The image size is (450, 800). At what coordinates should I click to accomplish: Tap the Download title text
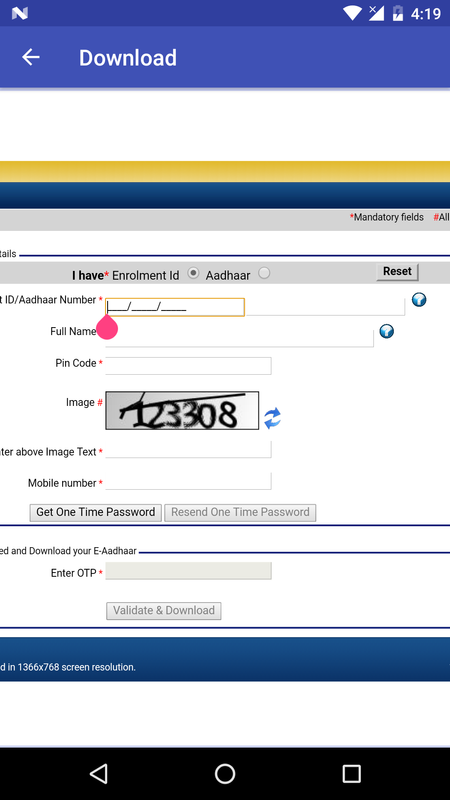coord(128,58)
